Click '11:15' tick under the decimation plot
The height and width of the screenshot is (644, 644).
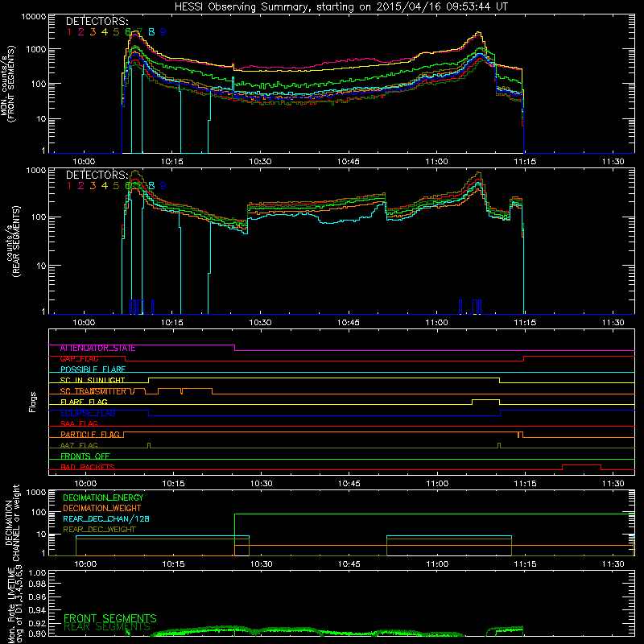pos(525,564)
